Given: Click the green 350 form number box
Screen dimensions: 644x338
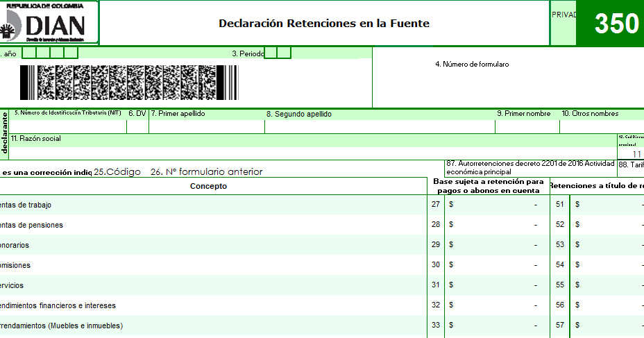Looking at the screenshot, I should pyautogui.click(x=610, y=23).
